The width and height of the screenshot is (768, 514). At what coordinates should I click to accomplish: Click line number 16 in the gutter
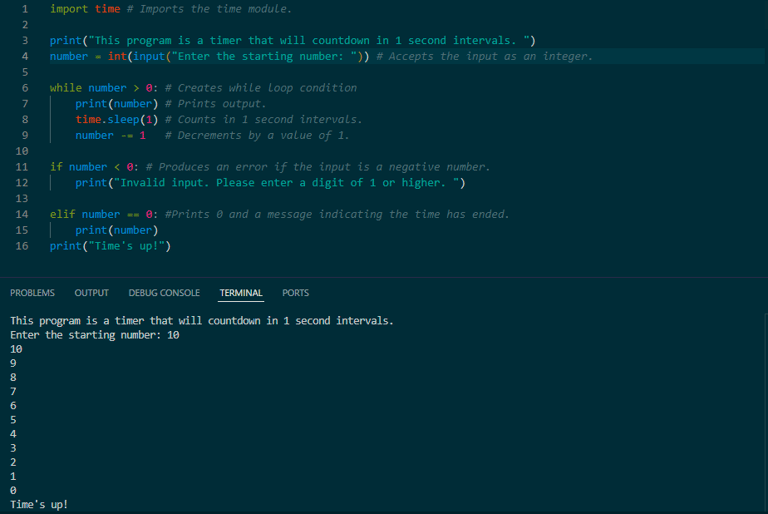(22, 246)
